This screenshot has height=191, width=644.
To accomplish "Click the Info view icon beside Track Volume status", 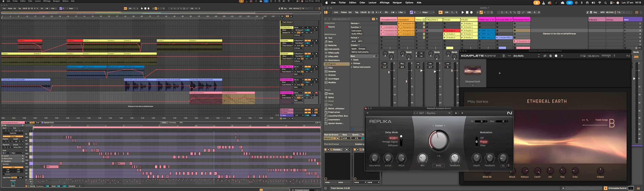I will (x=326, y=188).
